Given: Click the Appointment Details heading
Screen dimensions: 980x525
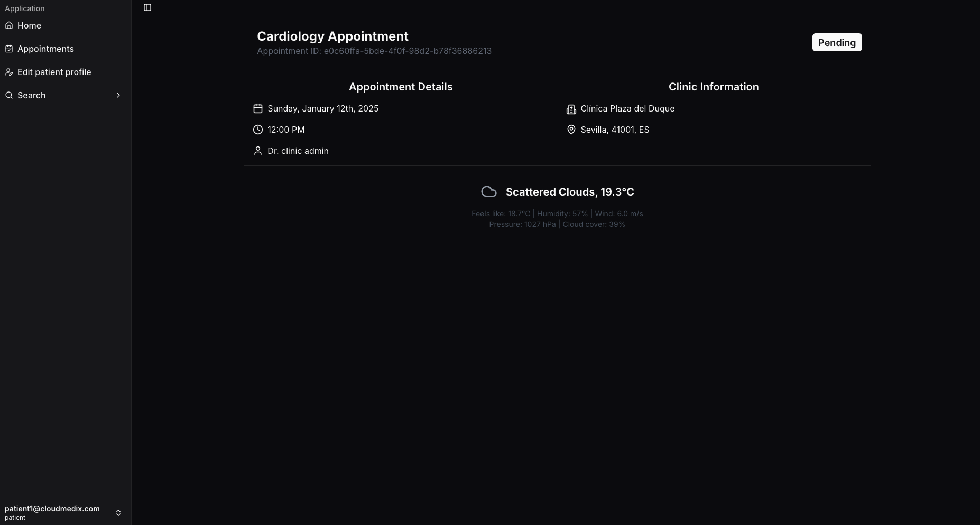Looking at the screenshot, I should click(x=401, y=87).
